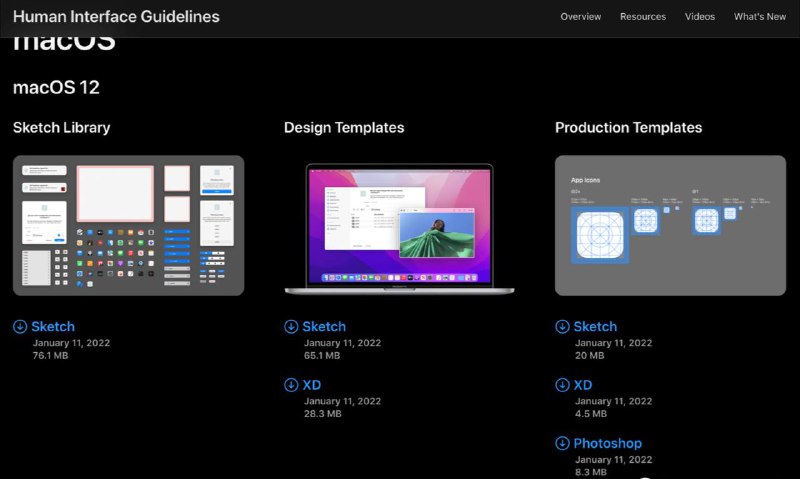Click download arrow icon beside Production Templates XD
The height and width of the screenshot is (479, 800).
pos(562,385)
